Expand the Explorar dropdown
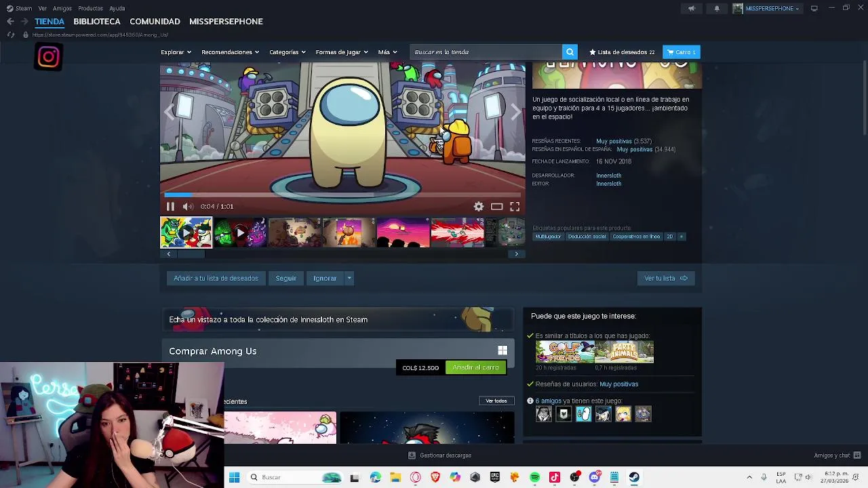Viewport: 868px width, 488px height. click(x=176, y=52)
